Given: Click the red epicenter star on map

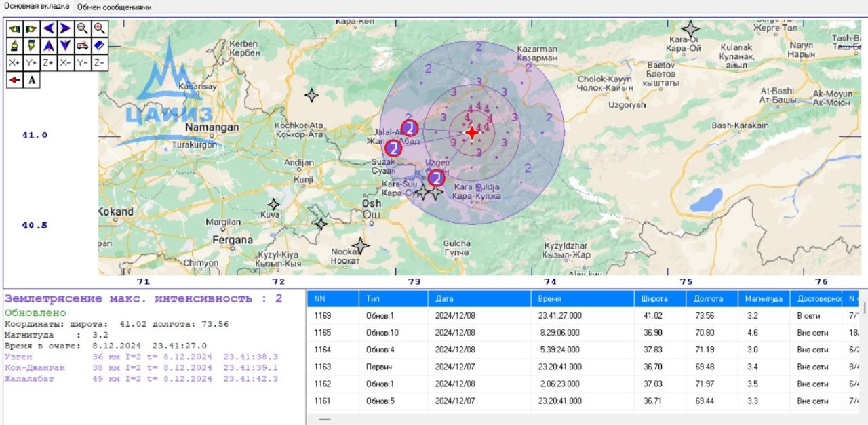Looking at the screenshot, I should 472,133.
